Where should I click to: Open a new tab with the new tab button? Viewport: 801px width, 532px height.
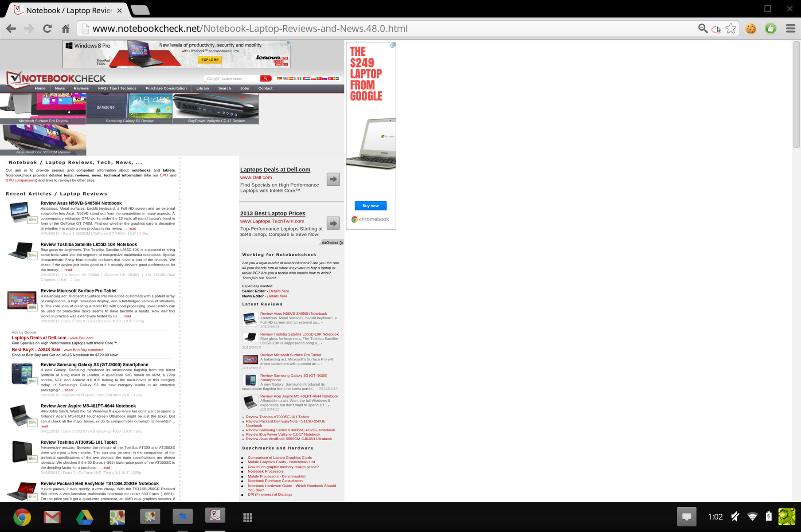pos(141,10)
